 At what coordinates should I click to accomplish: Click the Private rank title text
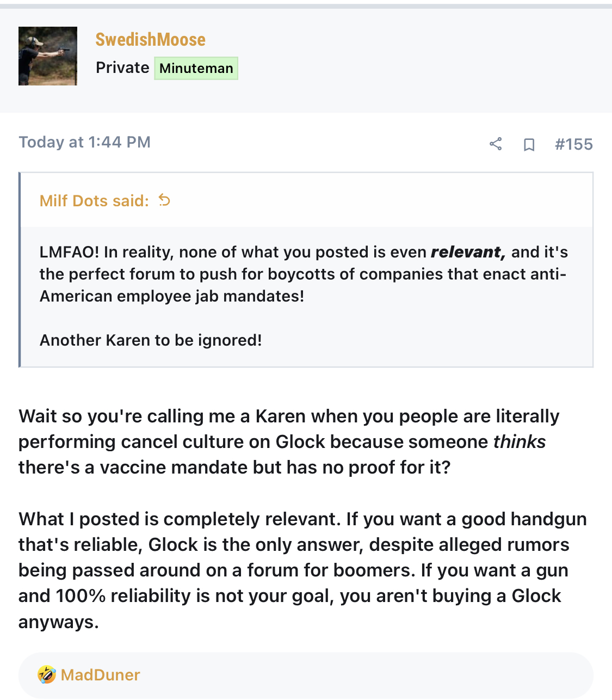[x=122, y=67]
